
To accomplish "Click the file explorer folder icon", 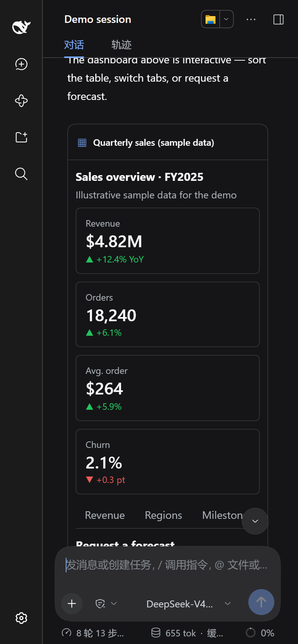I will (211, 19).
